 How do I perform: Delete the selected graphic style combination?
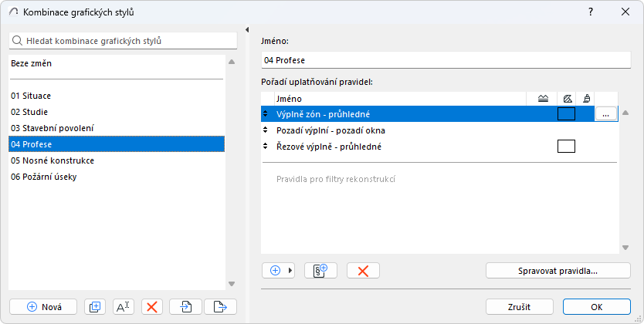tap(153, 306)
